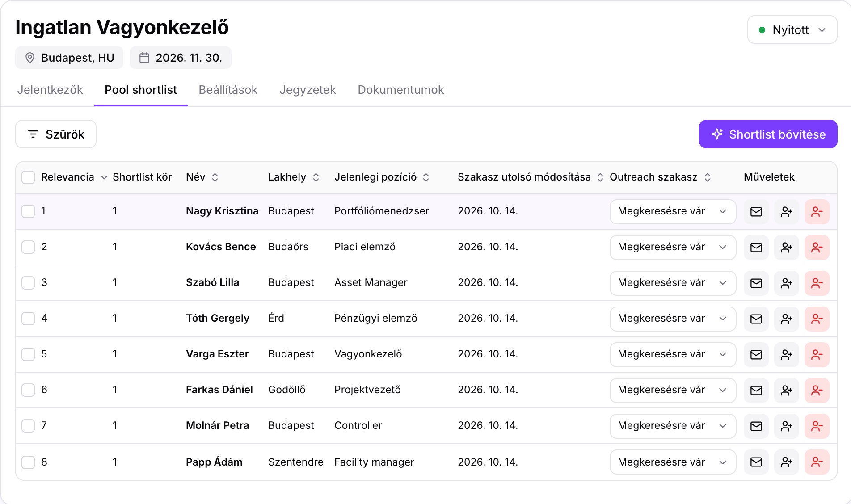
Task: Open the Beállítások tab
Action: [x=228, y=90]
